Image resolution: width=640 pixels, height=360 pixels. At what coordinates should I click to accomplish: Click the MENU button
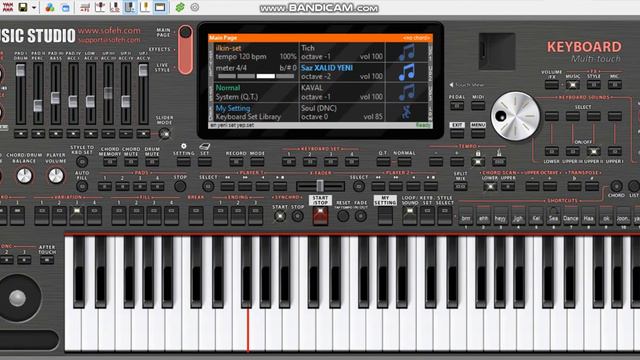pyautogui.click(x=478, y=133)
